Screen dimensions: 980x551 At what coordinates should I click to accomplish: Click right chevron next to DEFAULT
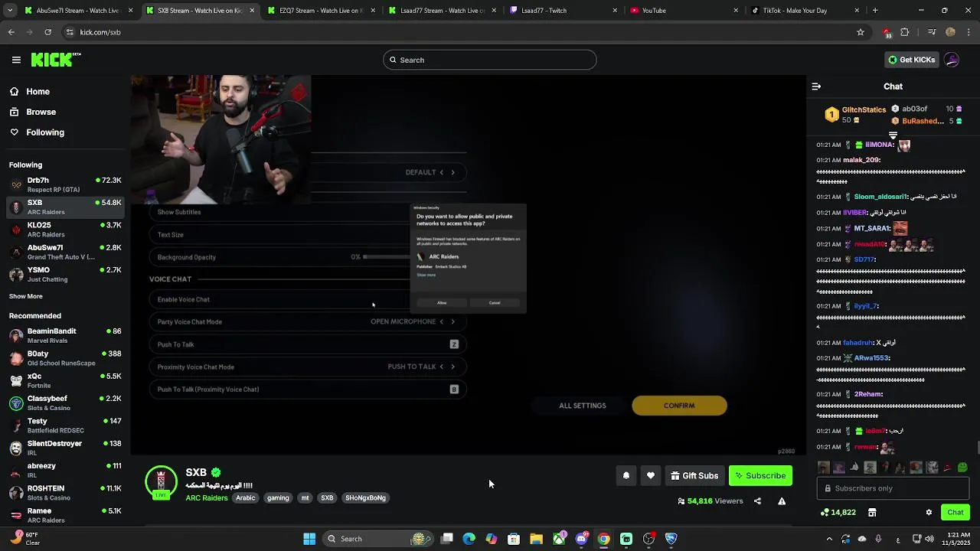point(452,172)
